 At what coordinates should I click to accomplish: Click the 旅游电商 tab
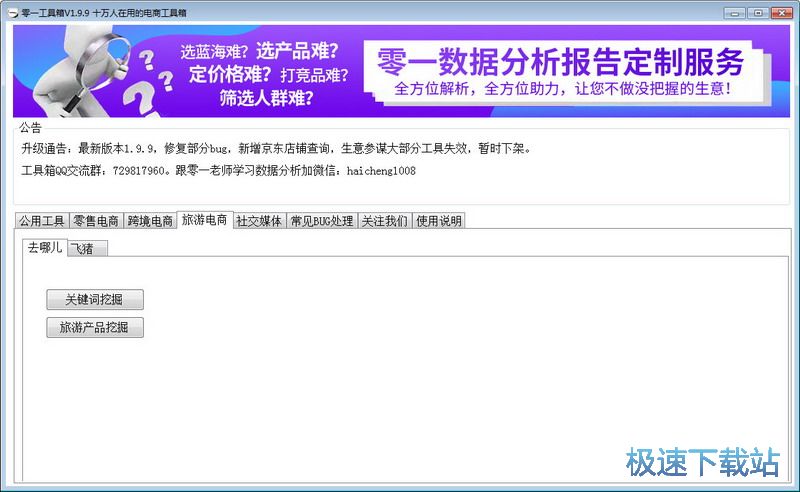[204, 220]
